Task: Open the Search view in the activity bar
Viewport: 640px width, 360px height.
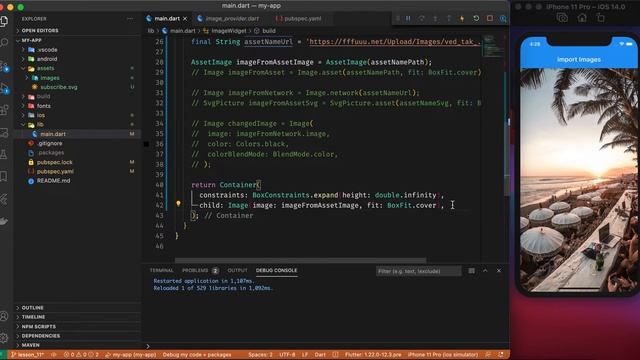Action: 4,42
